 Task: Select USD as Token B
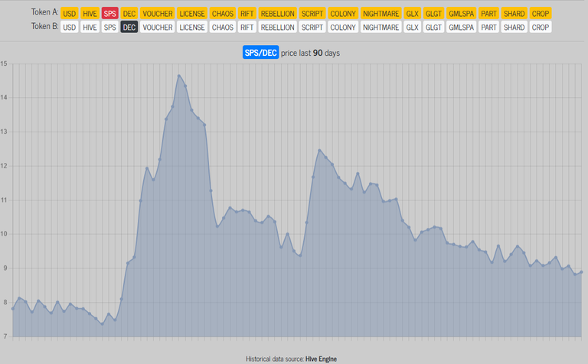tap(70, 27)
